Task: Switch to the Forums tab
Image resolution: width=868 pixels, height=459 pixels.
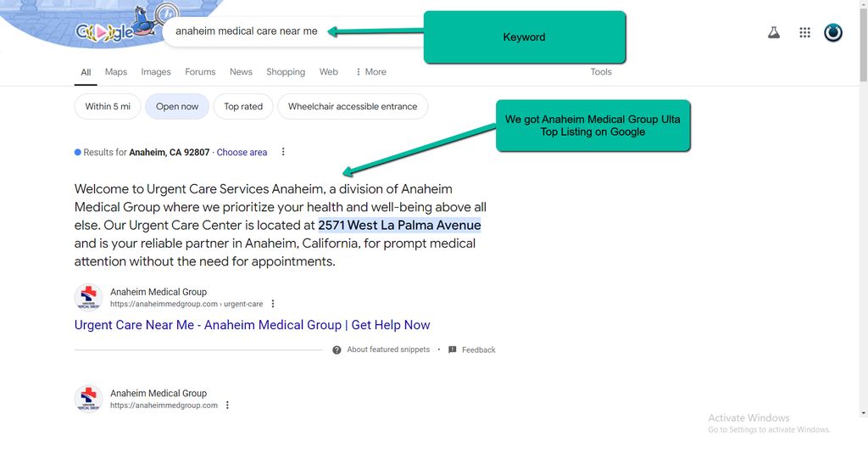Action: pyautogui.click(x=200, y=72)
